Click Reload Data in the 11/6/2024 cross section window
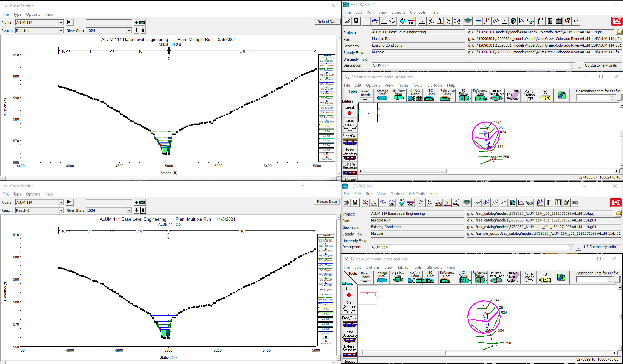 pyautogui.click(x=327, y=201)
